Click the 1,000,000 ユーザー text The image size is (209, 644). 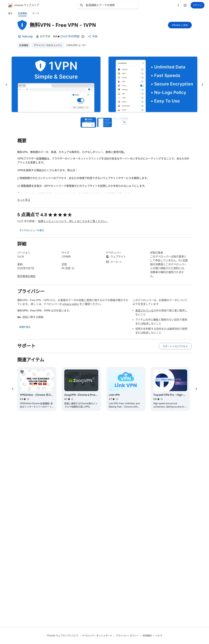77,45
